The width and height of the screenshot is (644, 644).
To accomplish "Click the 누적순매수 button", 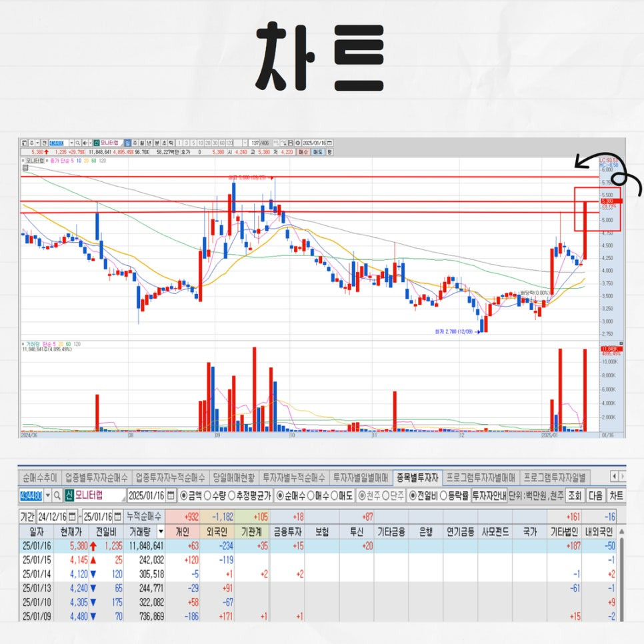I will click(x=144, y=516).
